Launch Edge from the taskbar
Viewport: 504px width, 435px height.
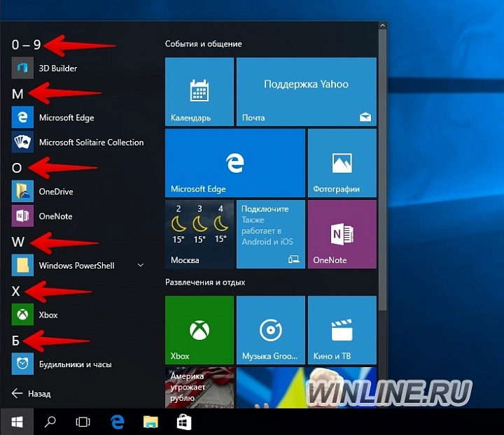(118, 422)
